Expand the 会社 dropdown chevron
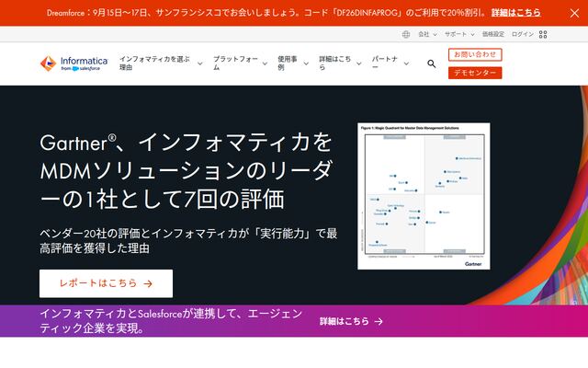Screen dimensions: 588x368 (435, 35)
